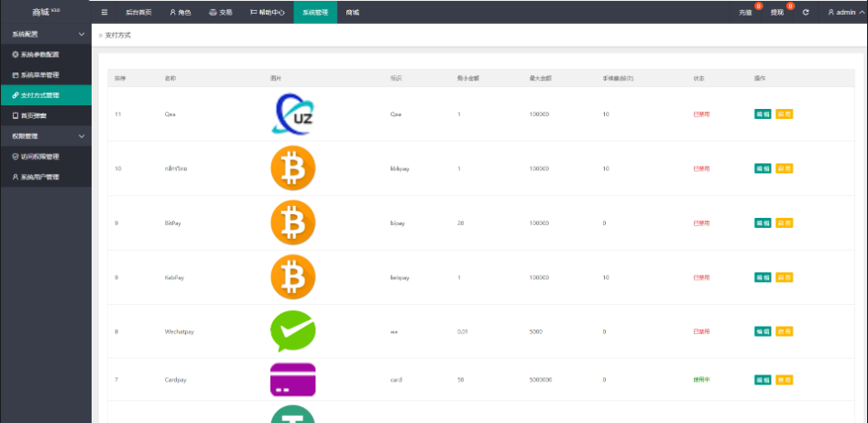Click the person icon on 角色 tab
The height and width of the screenshot is (423, 868).
(x=172, y=12)
